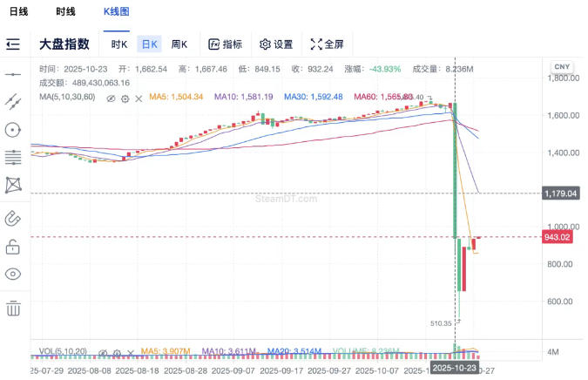The image size is (588, 380).
Task: Remove the VOL(5,10,20) indicator
Action: pos(131,353)
